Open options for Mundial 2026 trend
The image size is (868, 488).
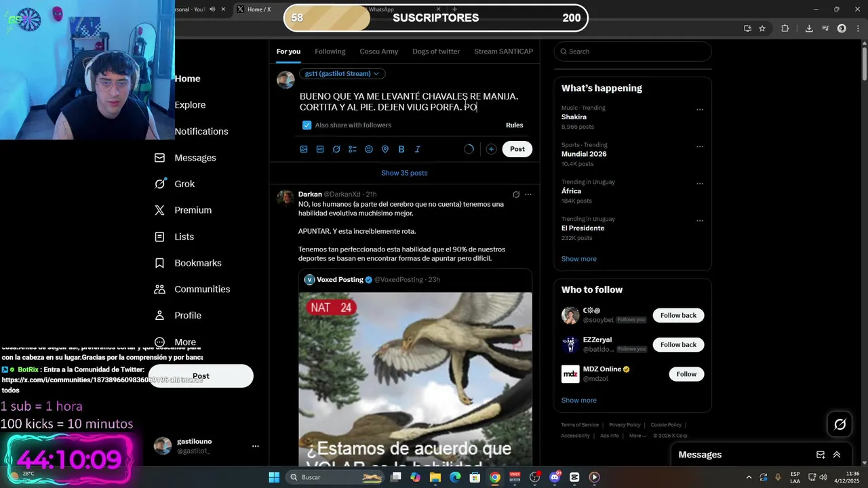click(x=700, y=146)
